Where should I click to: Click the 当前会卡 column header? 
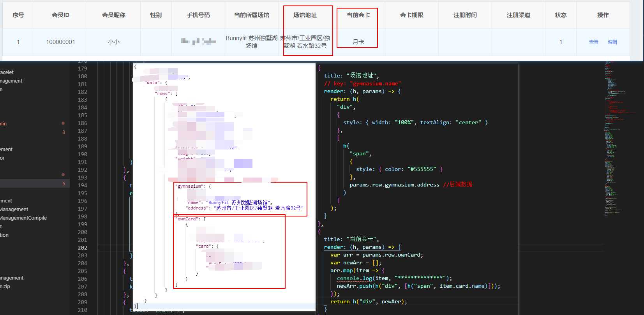(x=358, y=15)
